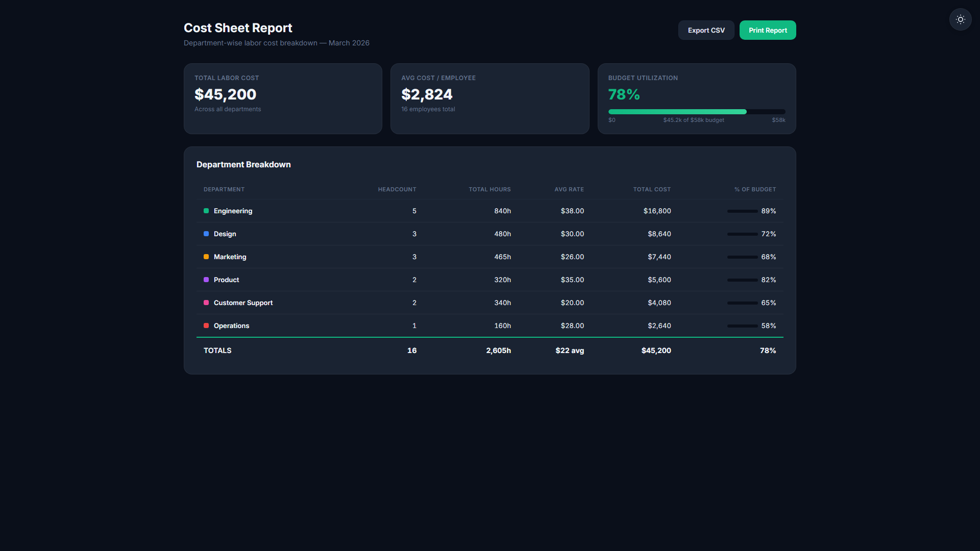980x551 pixels.
Task: Click the Design blue color dot
Action: tap(206, 234)
